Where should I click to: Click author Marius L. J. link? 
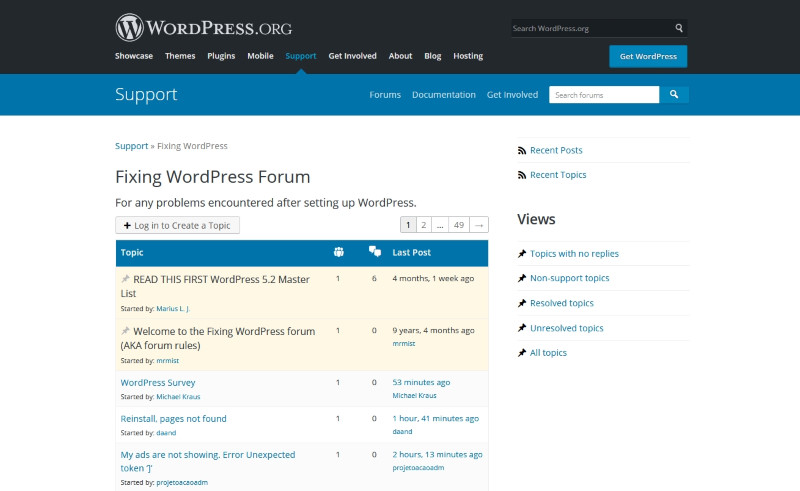pyautogui.click(x=173, y=309)
